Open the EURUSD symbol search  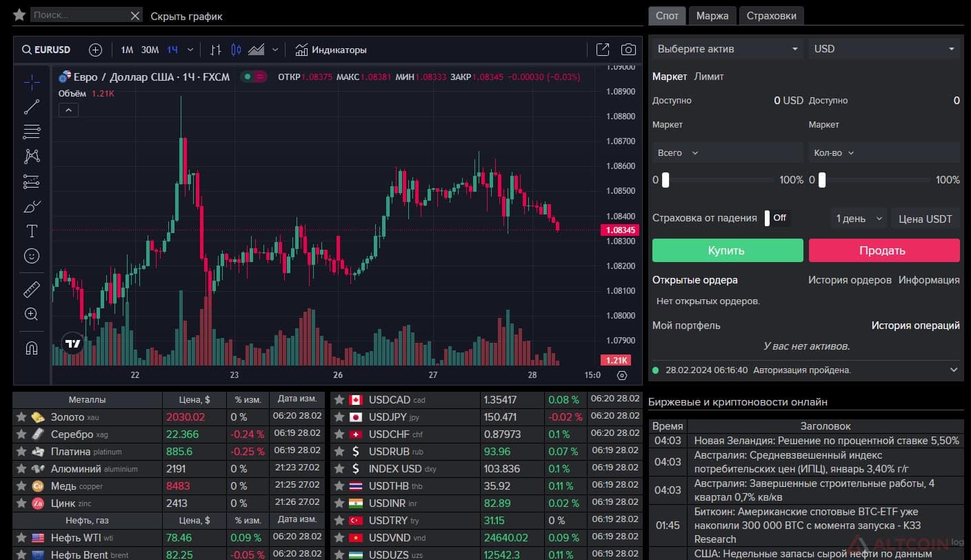pos(46,50)
